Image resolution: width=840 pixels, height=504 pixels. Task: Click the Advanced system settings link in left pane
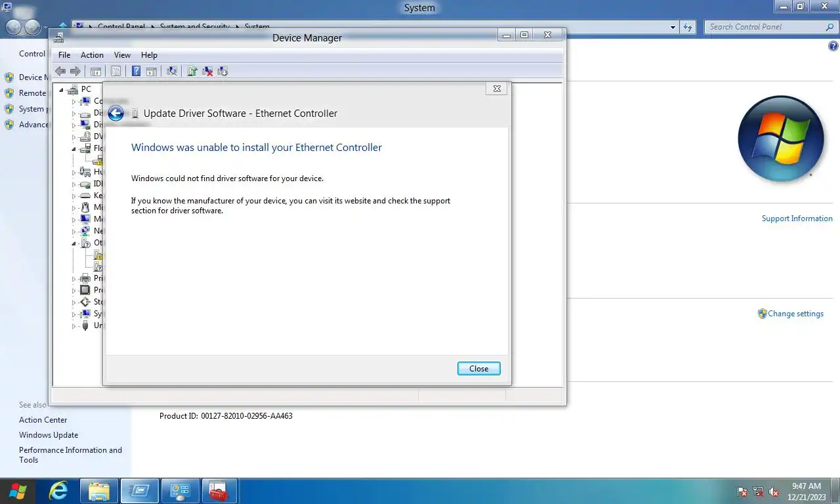33,125
